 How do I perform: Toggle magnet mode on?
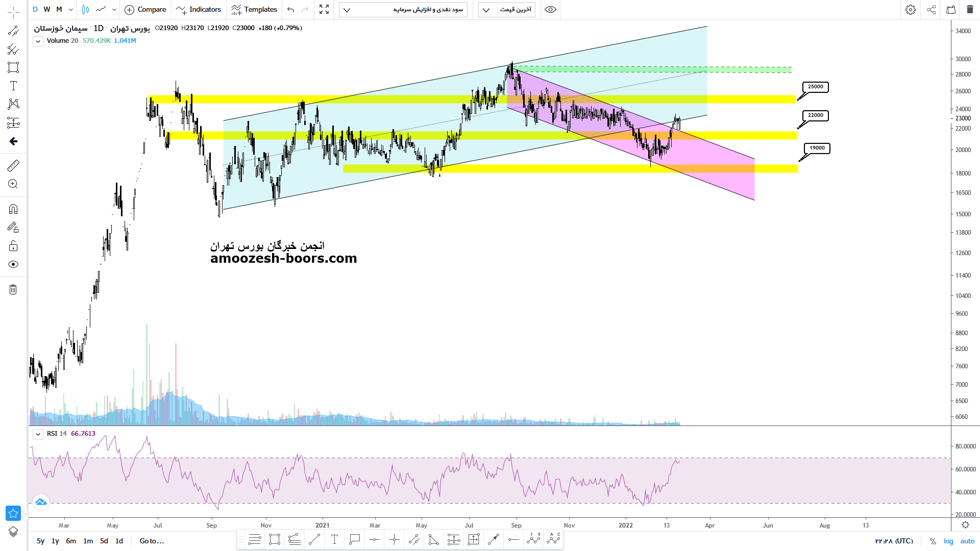point(13,209)
